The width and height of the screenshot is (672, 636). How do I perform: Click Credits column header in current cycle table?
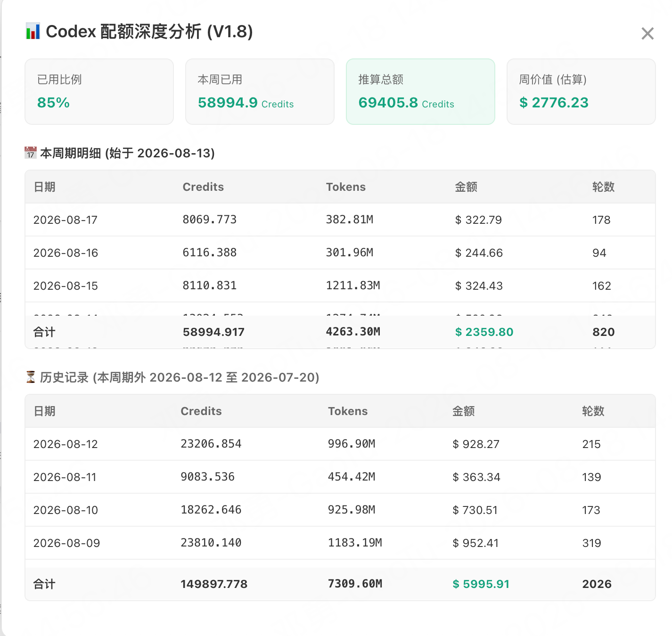pos(203,187)
